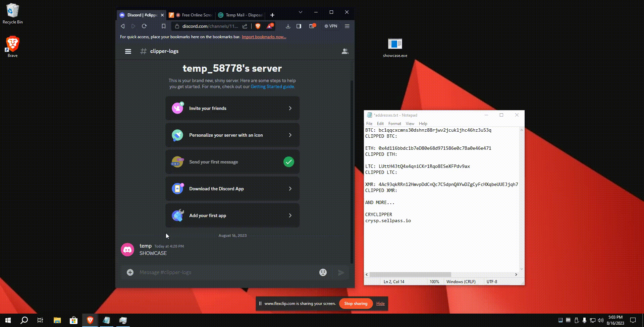
Task: Open Microsoft Store from taskbar
Action: [73, 320]
